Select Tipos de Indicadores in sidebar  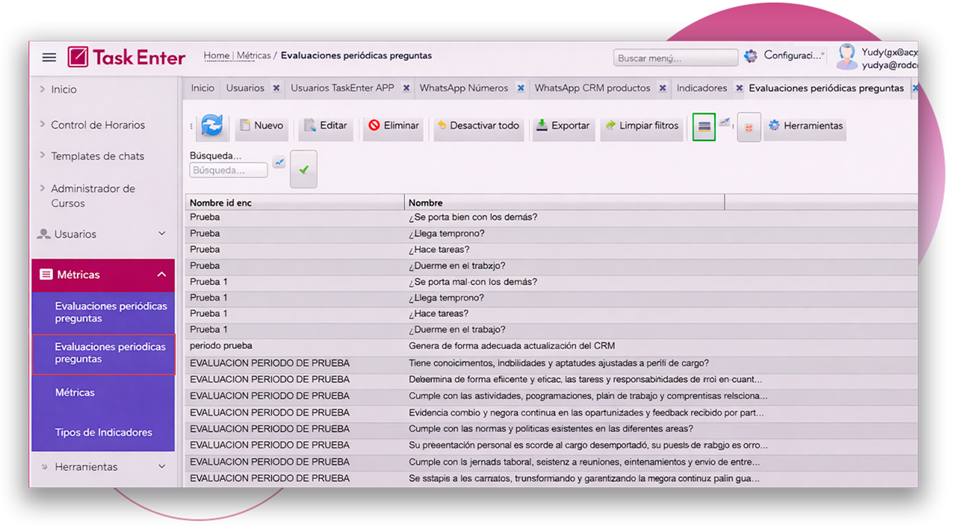(103, 432)
